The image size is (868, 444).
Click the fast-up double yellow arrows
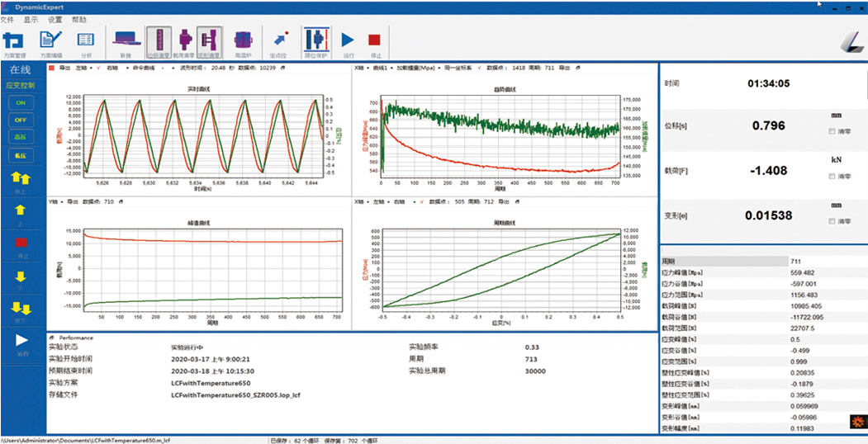point(20,178)
